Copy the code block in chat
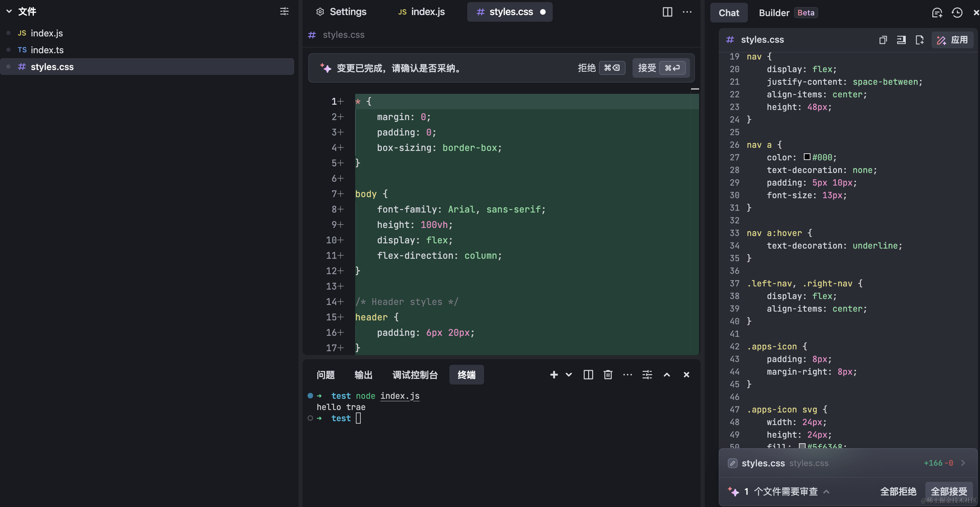The image size is (980, 507). coord(883,40)
